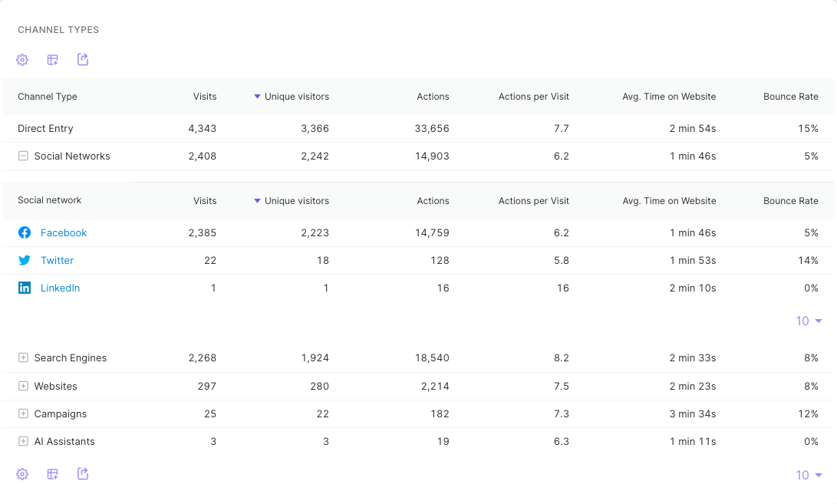Click the CHANNEL TYPES heading
The width and height of the screenshot is (837, 504).
click(58, 30)
